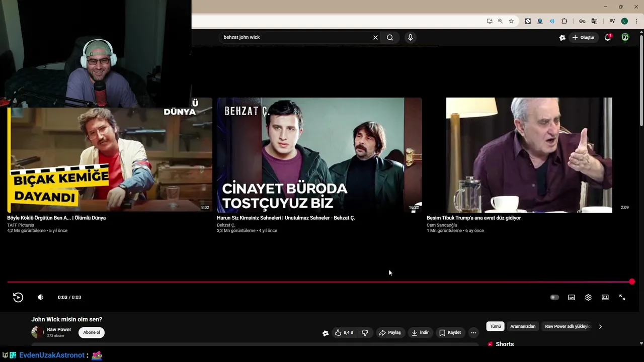Open the Raw Power channel avatar
The height and width of the screenshot is (362, 644).
point(38,332)
